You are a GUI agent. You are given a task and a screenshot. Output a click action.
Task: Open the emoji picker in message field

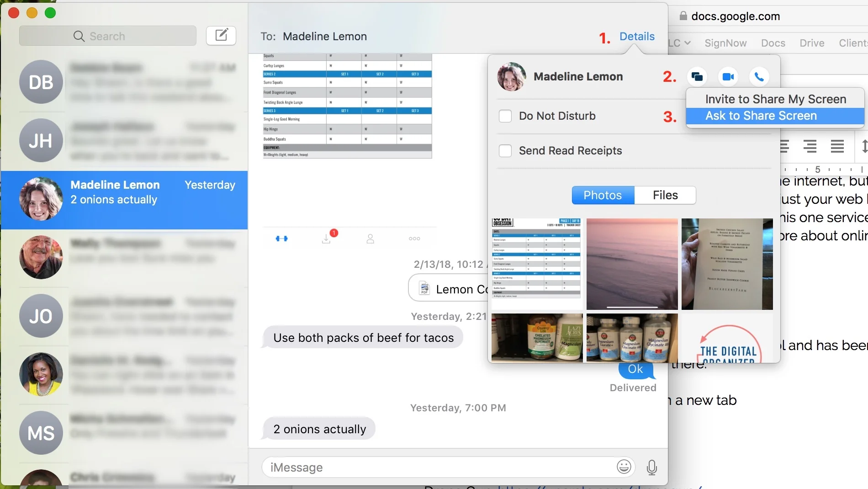(624, 467)
